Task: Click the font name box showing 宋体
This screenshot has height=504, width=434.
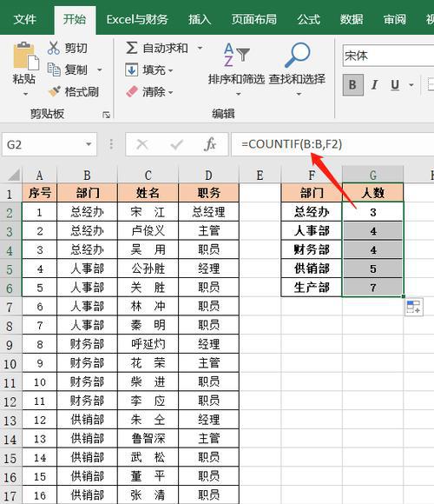Action: [388, 56]
